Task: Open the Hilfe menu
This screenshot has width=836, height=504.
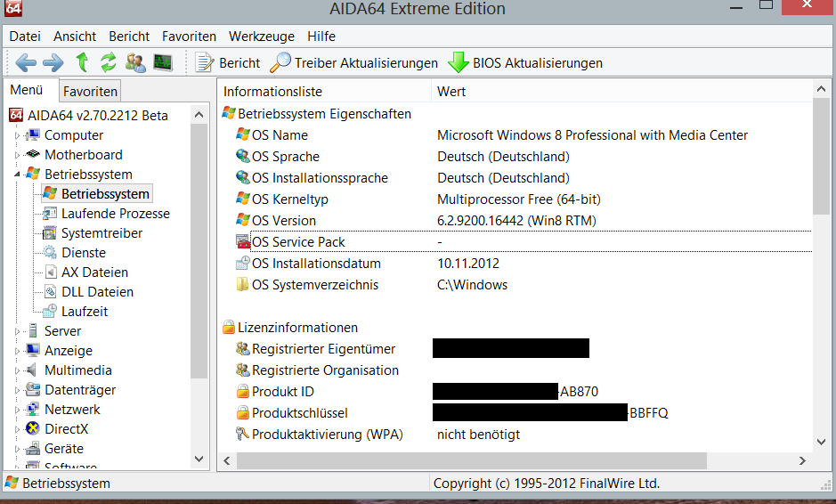Action: click(x=321, y=37)
